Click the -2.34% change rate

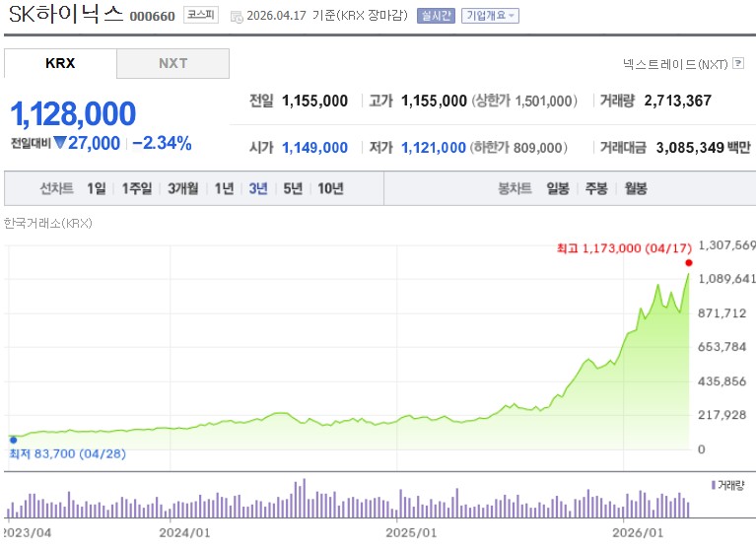(x=162, y=143)
